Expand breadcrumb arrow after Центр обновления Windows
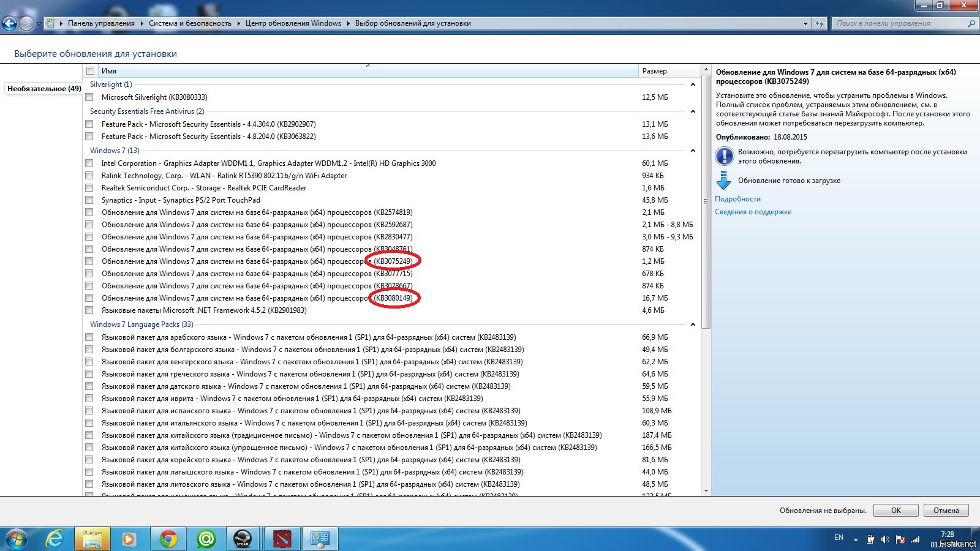 click(x=348, y=23)
